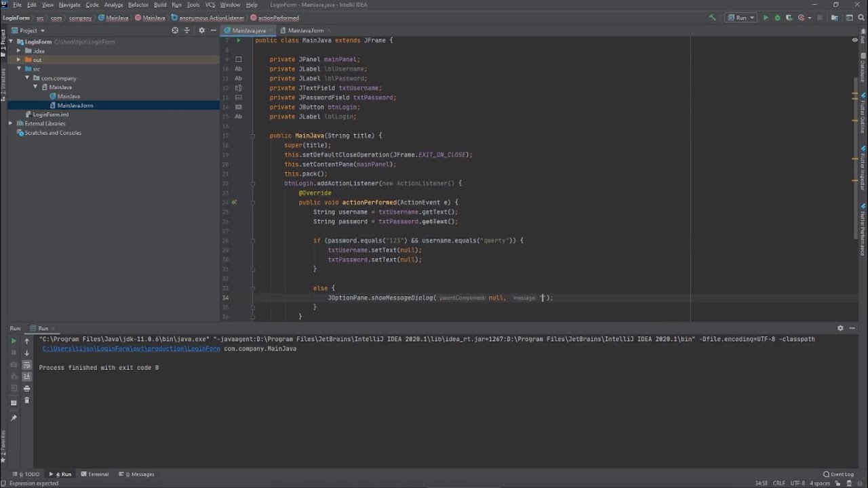The width and height of the screenshot is (868, 488).
Task: Open the LoginForm production output path link
Action: coord(131,348)
